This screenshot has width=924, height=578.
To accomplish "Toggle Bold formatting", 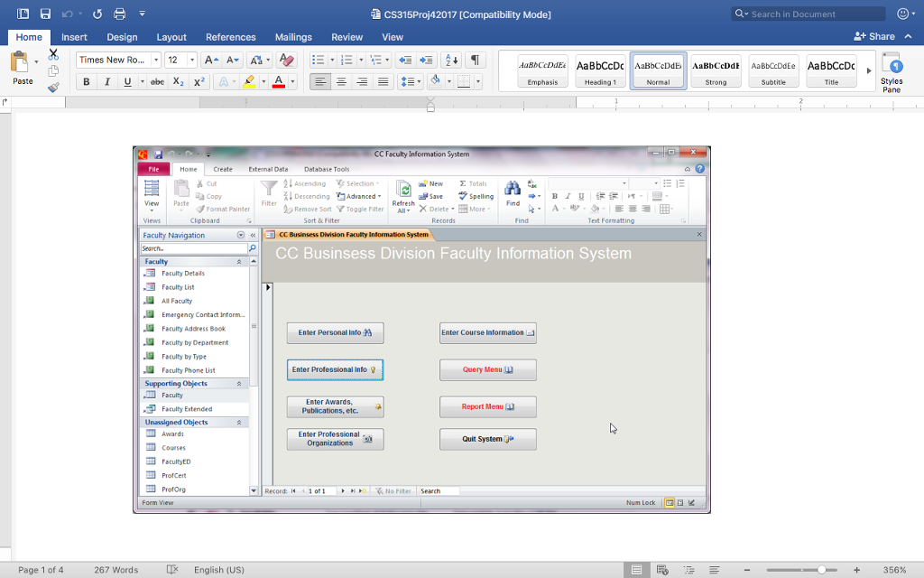I will coord(87,81).
